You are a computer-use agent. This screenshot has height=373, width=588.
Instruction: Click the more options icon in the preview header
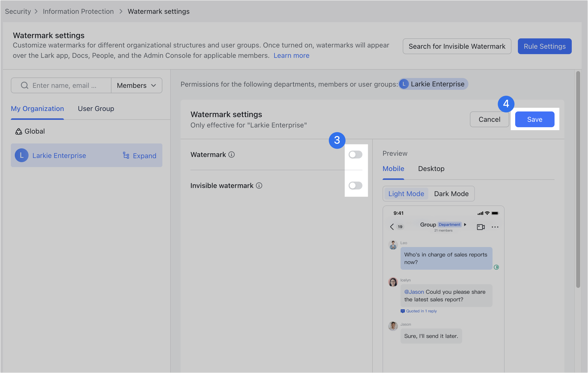pyautogui.click(x=495, y=227)
